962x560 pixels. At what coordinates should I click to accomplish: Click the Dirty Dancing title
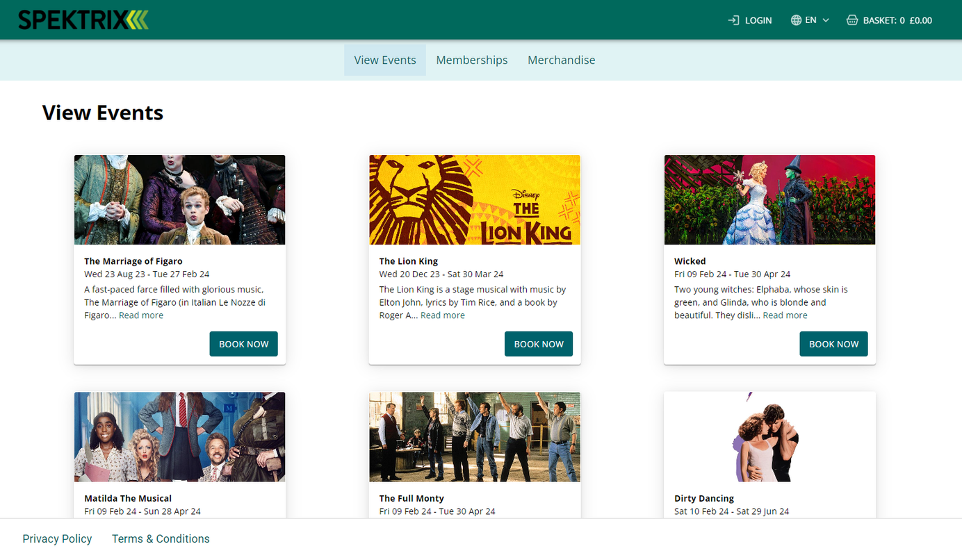704,498
